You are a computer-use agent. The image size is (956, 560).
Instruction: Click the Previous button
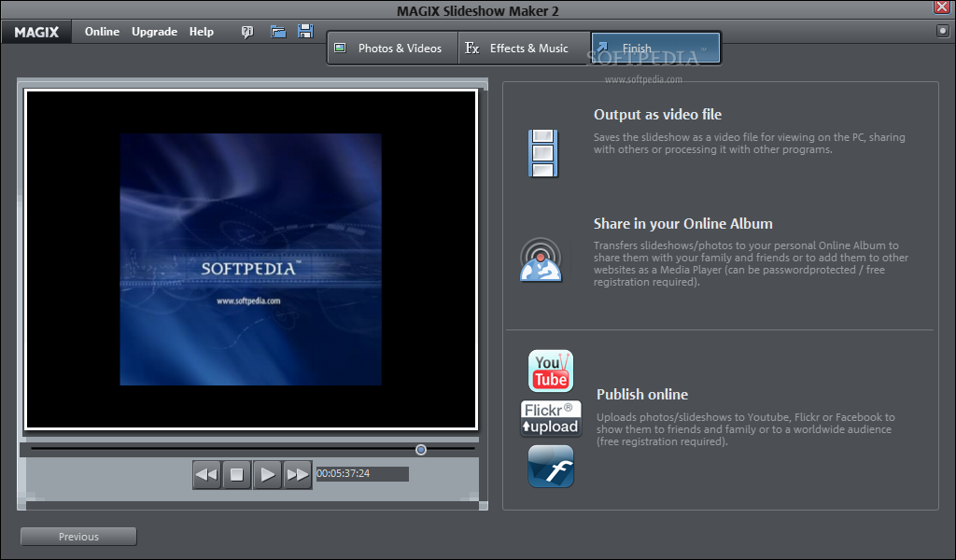[78, 537]
